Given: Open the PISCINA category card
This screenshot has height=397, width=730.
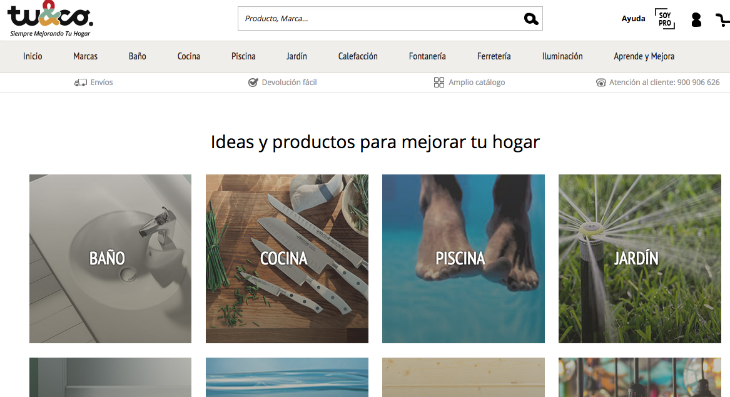Looking at the screenshot, I should coord(463,259).
